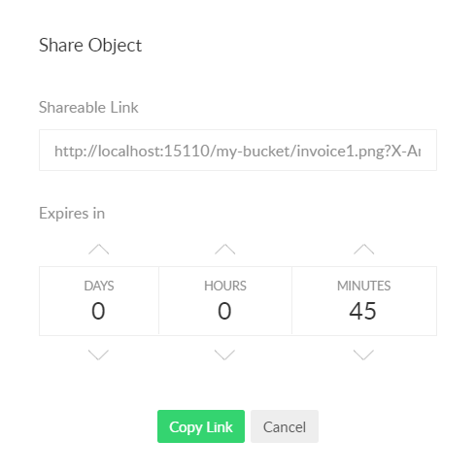Cancel the Share Object dialog

pyautogui.click(x=285, y=426)
